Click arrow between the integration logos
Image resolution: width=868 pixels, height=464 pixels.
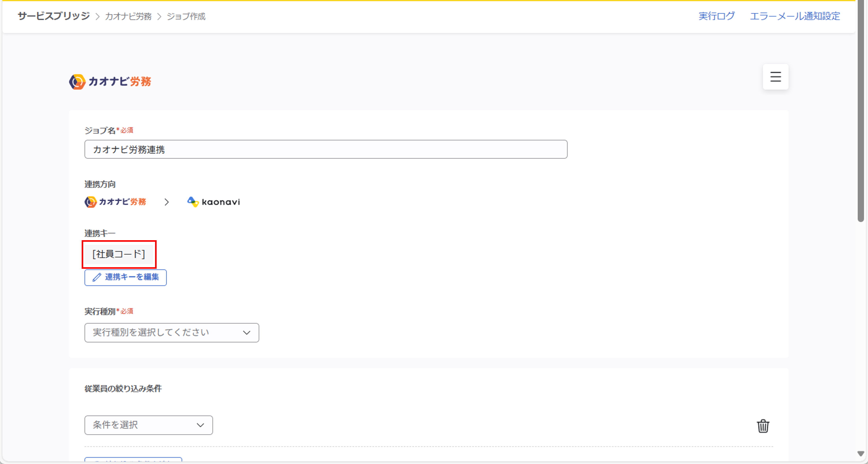tap(166, 202)
